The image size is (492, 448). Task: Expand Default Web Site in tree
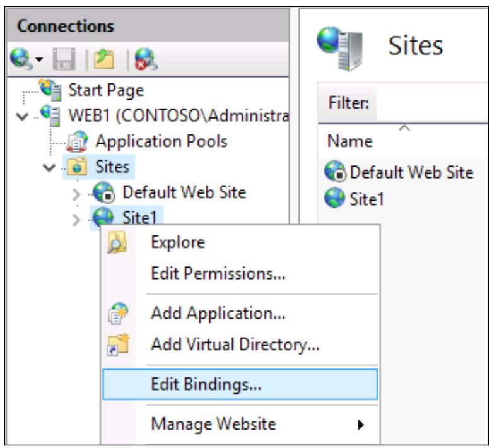coord(76,194)
